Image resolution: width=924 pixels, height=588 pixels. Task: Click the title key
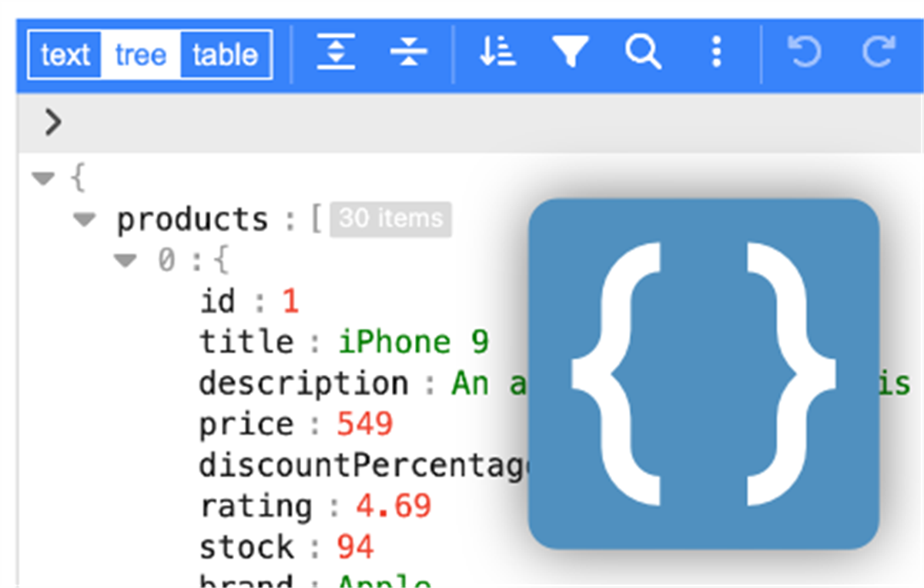pos(246,342)
